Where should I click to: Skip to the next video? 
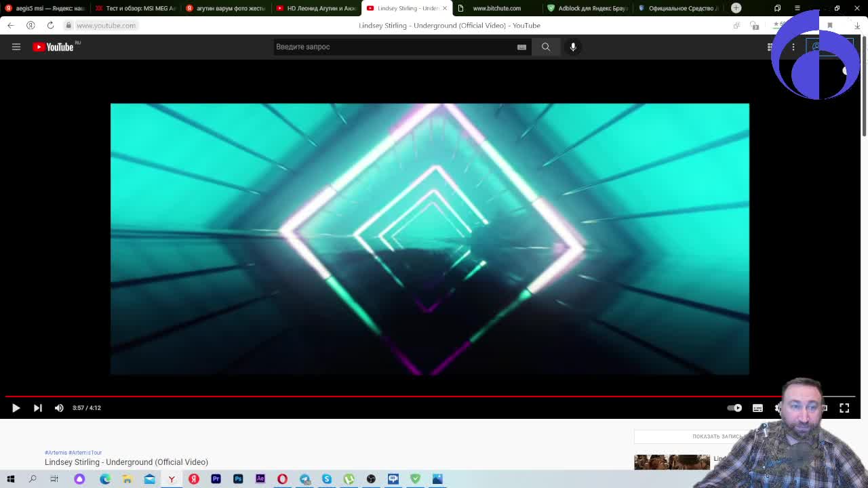point(38,407)
